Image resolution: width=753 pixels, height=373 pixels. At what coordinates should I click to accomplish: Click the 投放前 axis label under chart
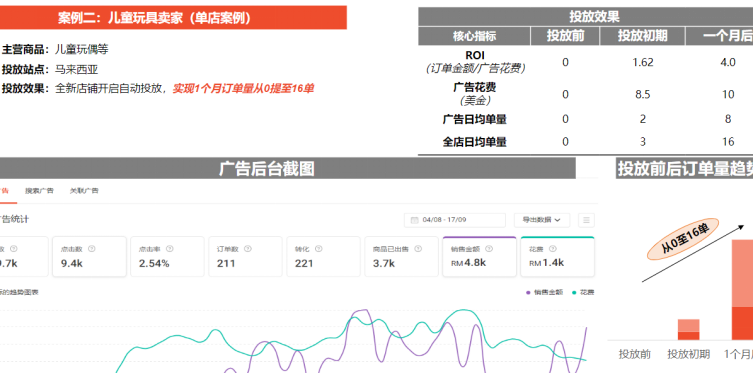[x=635, y=354]
